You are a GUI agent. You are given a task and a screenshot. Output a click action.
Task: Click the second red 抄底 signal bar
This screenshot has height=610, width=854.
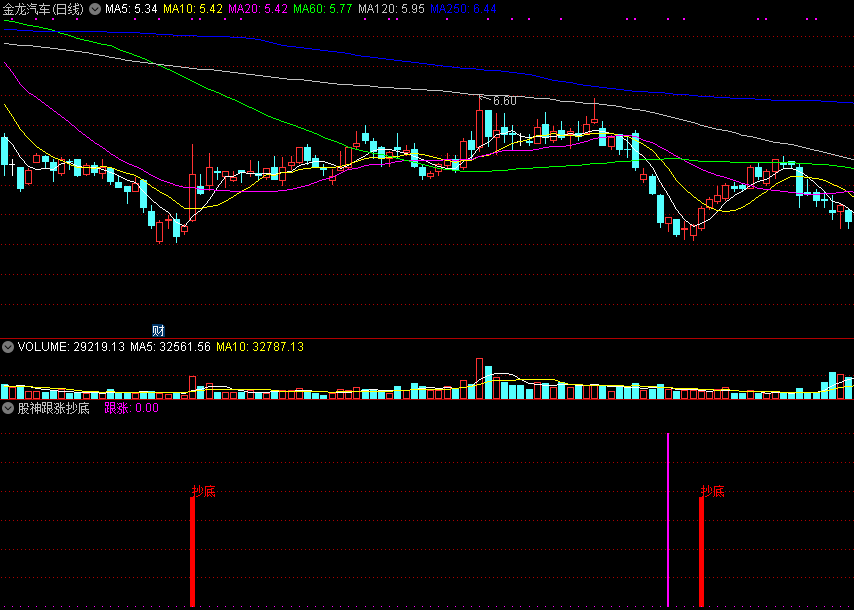702,551
